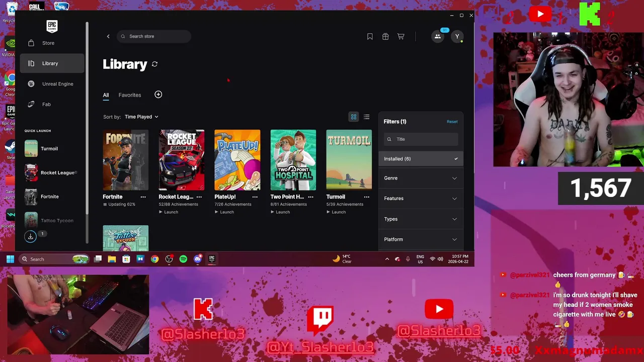644x362 pixels.
Task: Open Fortnite's three-dot options menu
Action: [x=143, y=197]
